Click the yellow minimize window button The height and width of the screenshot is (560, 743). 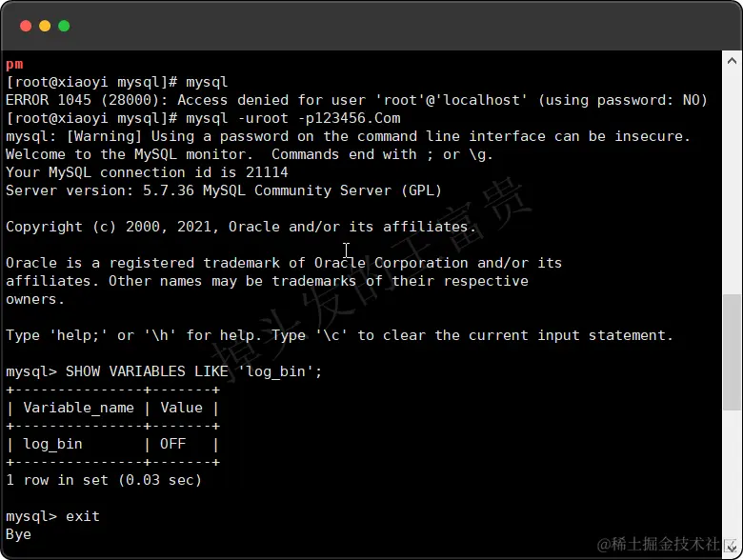coord(45,26)
